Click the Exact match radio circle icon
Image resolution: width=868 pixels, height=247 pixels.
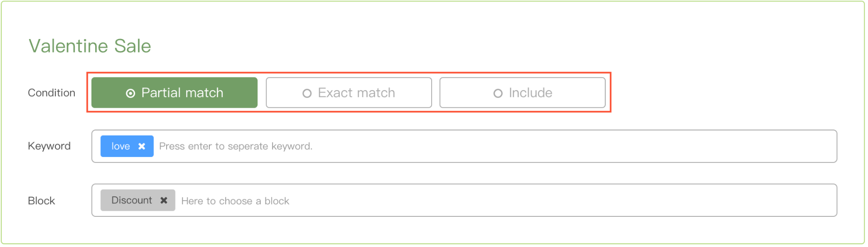coord(307,93)
